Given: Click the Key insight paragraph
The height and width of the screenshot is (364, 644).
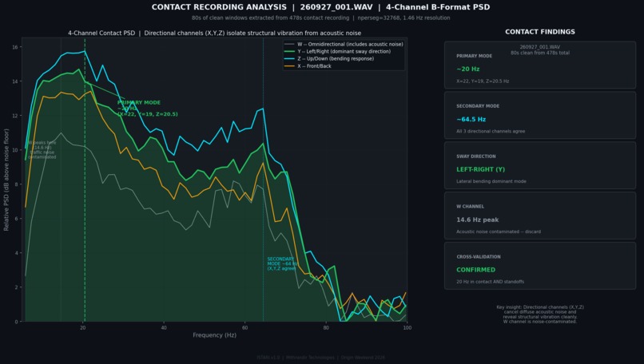Looking at the screenshot, I should tap(540, 315).
